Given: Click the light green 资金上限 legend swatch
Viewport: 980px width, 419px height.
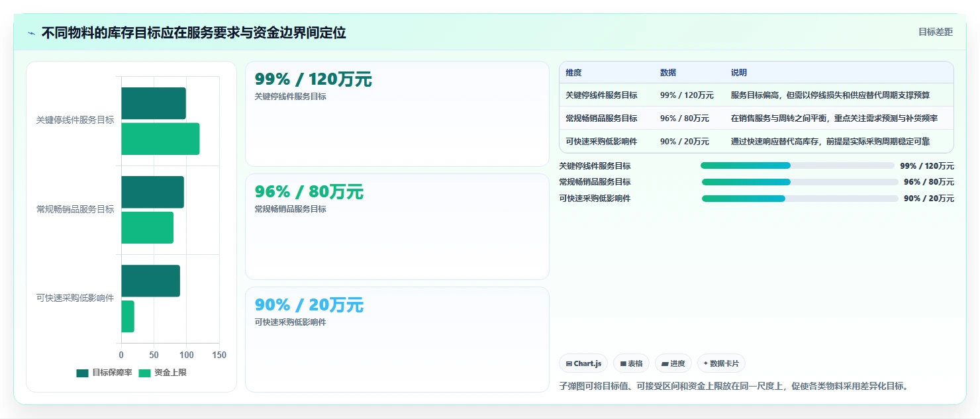Looking at the screenshot, I should (144, 373).
